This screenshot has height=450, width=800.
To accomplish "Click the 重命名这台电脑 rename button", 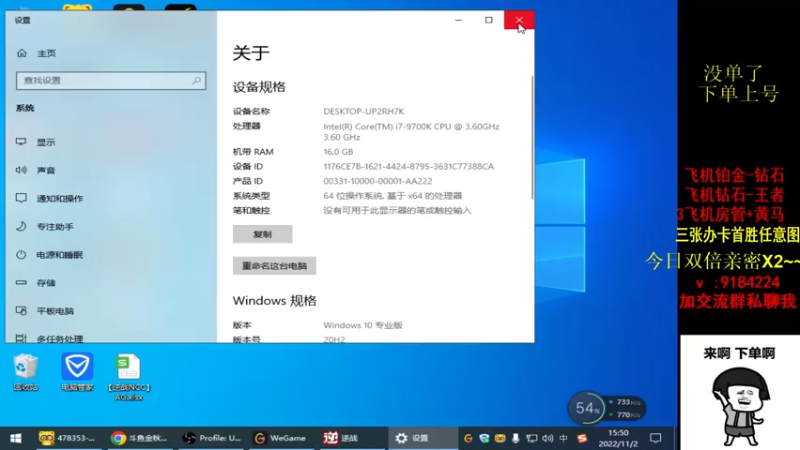I will point(274,266).
